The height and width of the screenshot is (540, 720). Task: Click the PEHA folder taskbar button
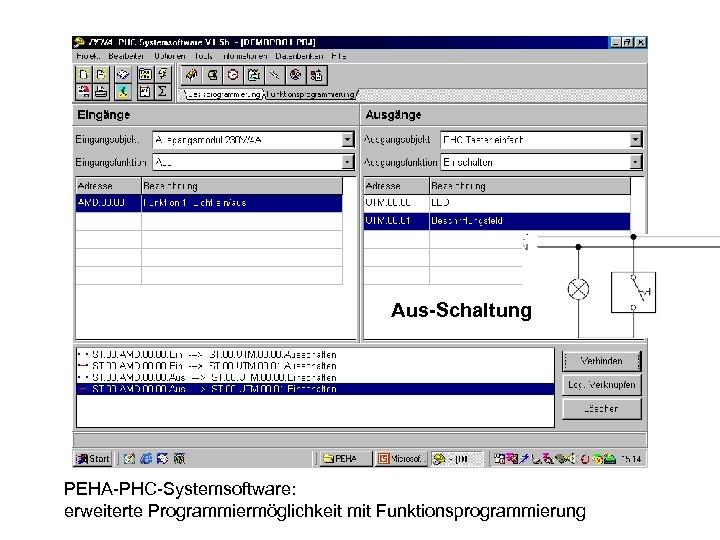coord(345,459)
